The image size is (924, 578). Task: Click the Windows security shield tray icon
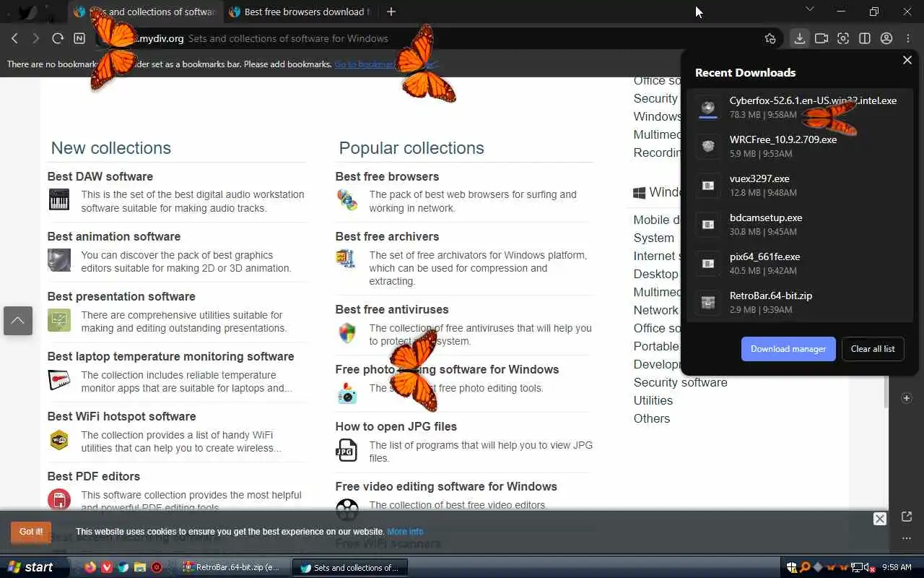click(792, 567)
